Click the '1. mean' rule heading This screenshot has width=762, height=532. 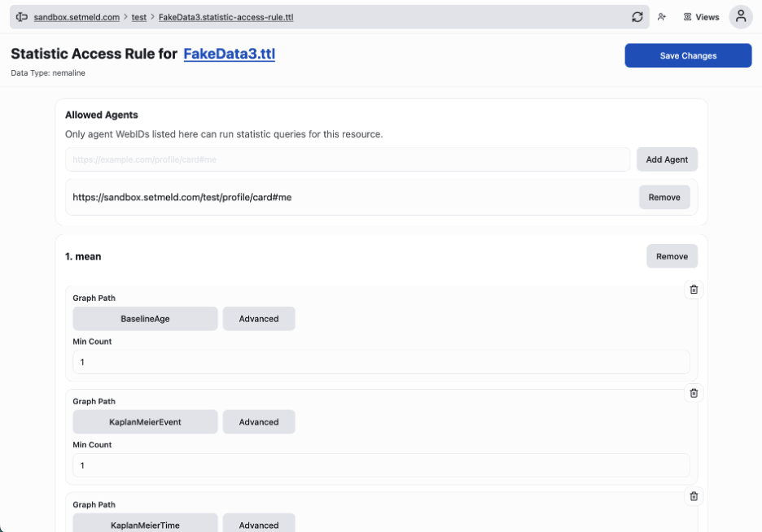click(83, 256)
